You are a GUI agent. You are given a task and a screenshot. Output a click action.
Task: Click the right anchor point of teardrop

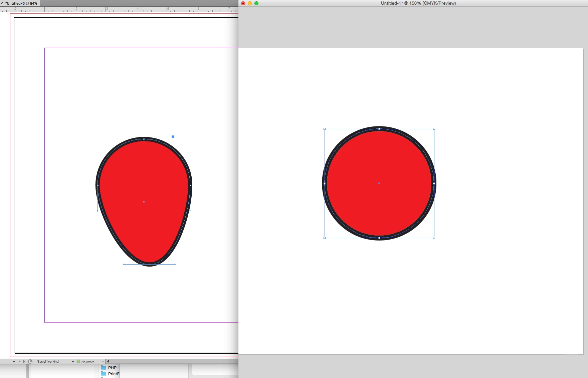[190, 185]
